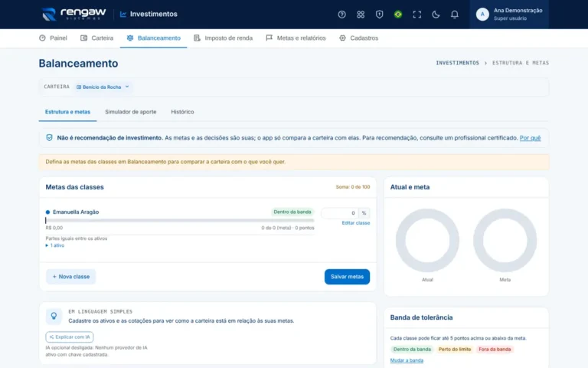Click the Mudar a banda link
This screenshot has height=368, width=588.
pyautogui.click(x=407, y=360)
